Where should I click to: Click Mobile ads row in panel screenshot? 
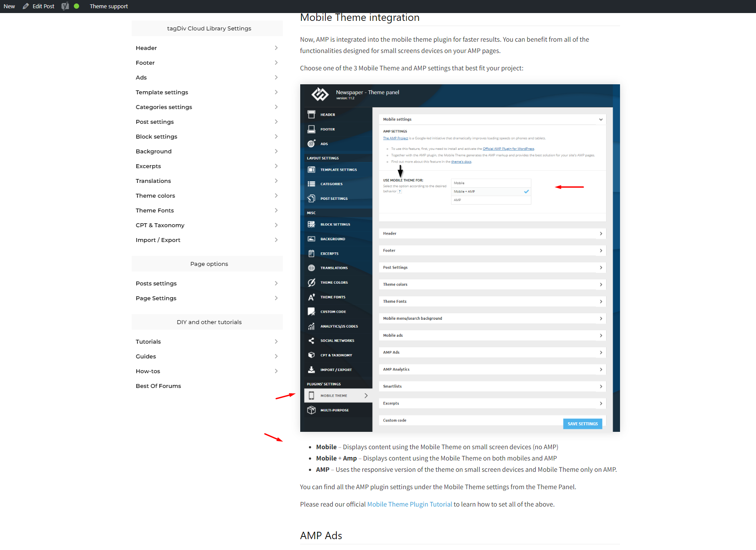point(492,335)
